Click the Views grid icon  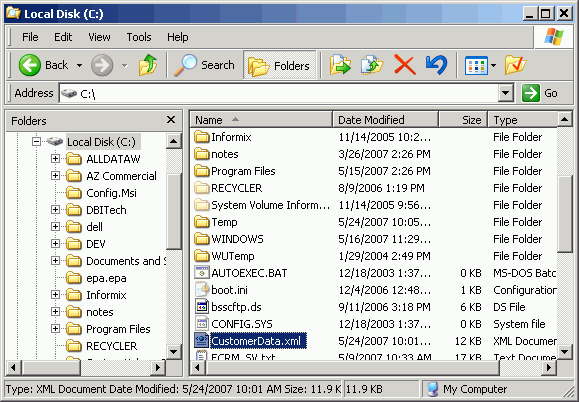(x=476, y=66)
